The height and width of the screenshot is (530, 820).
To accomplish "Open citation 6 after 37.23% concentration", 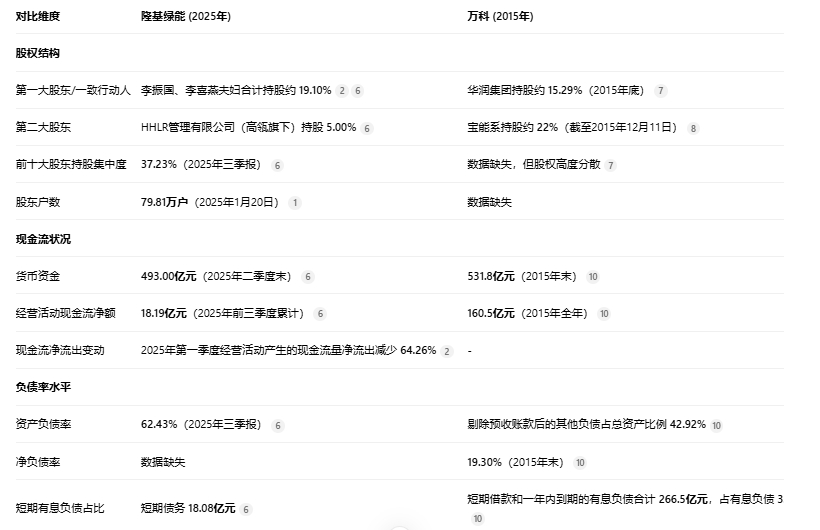I will click(278, 165).
